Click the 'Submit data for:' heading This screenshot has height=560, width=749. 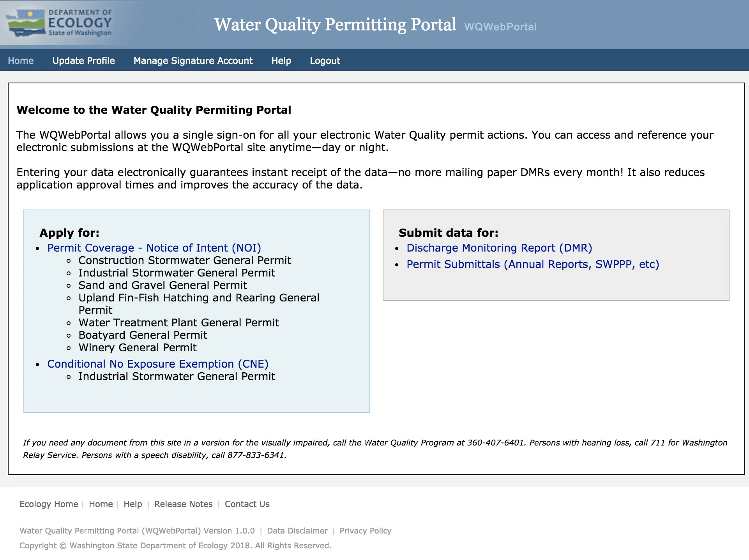click(x=449, y=233)
